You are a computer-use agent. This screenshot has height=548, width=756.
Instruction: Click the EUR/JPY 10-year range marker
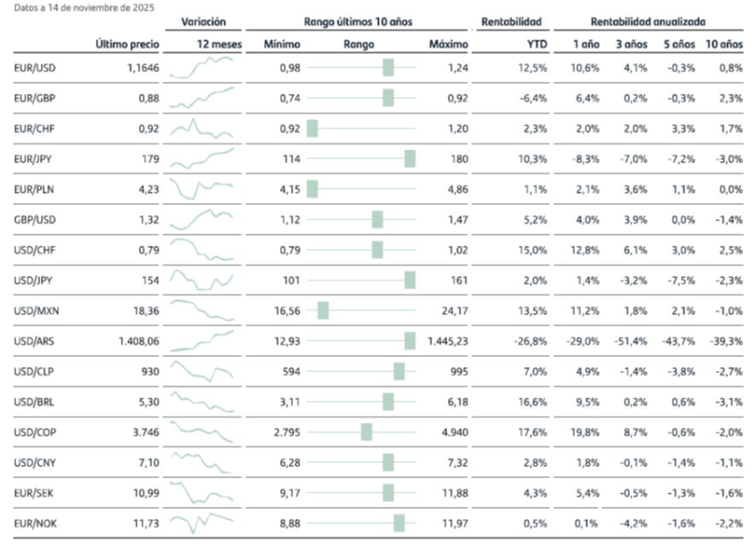tap(410, 158)
